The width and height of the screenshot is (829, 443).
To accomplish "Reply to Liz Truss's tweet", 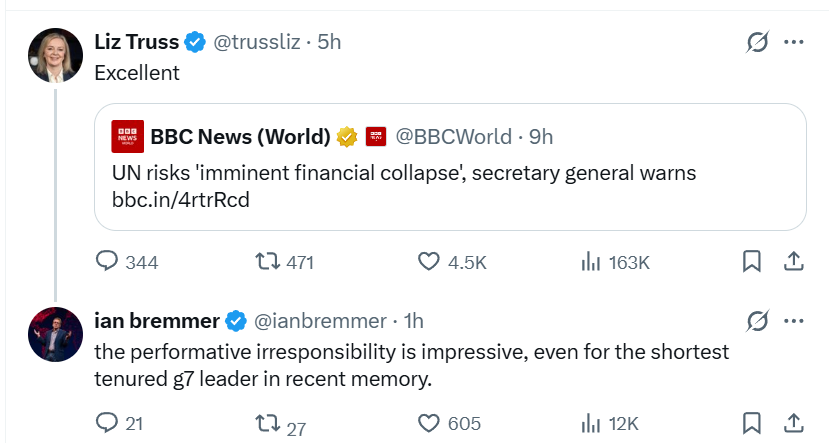I will 107,262.
